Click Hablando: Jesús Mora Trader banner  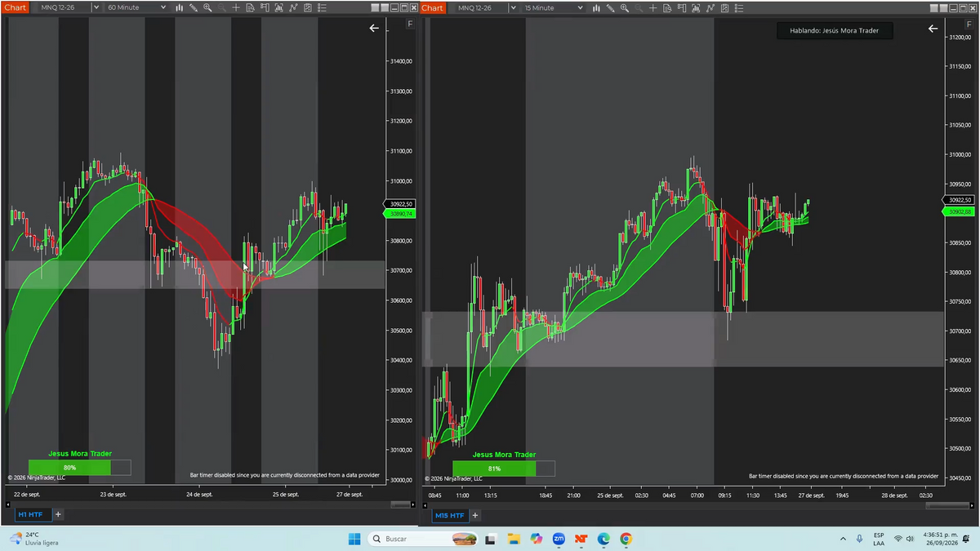(834, 30)
